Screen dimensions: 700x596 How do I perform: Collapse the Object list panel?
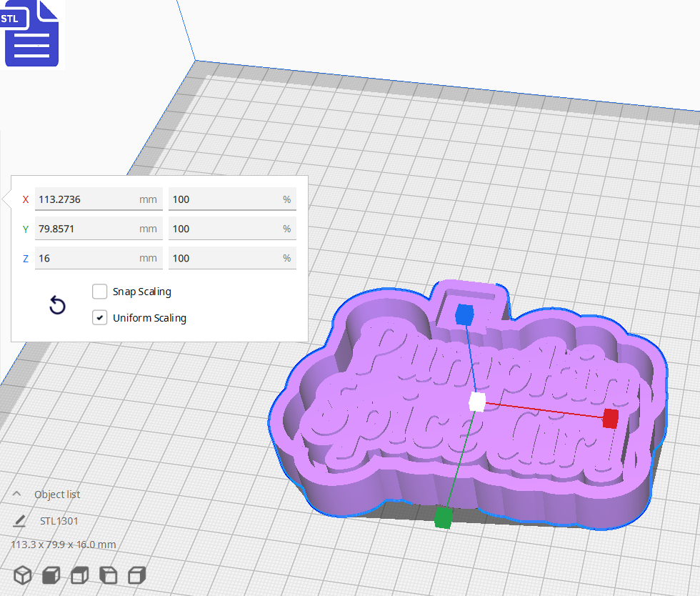click(x=17, y=494)
